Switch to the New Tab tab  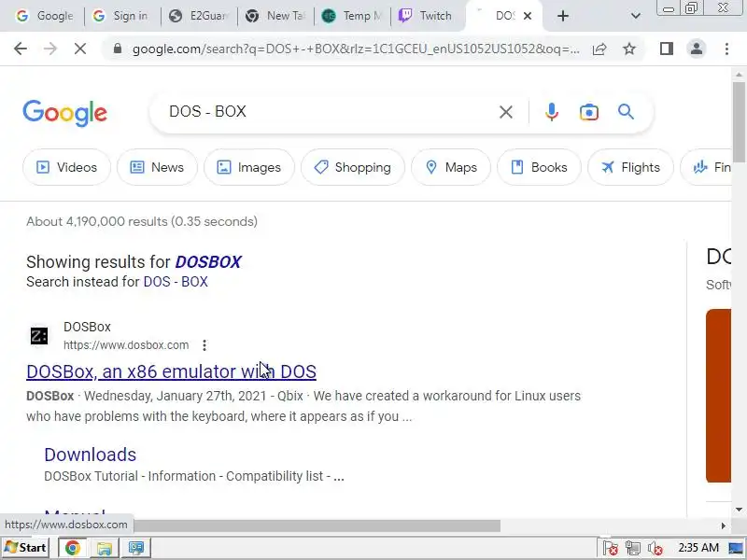point(275,16)
